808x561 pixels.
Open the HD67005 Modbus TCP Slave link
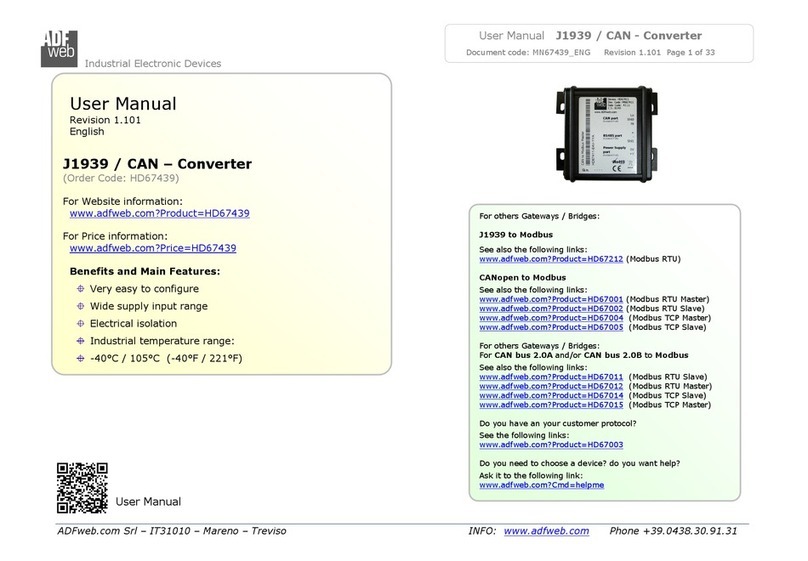551,327
